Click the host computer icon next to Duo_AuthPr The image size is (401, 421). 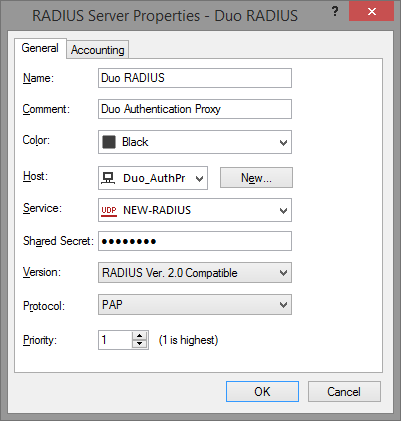pyautogui.click(x=108, y=178)
